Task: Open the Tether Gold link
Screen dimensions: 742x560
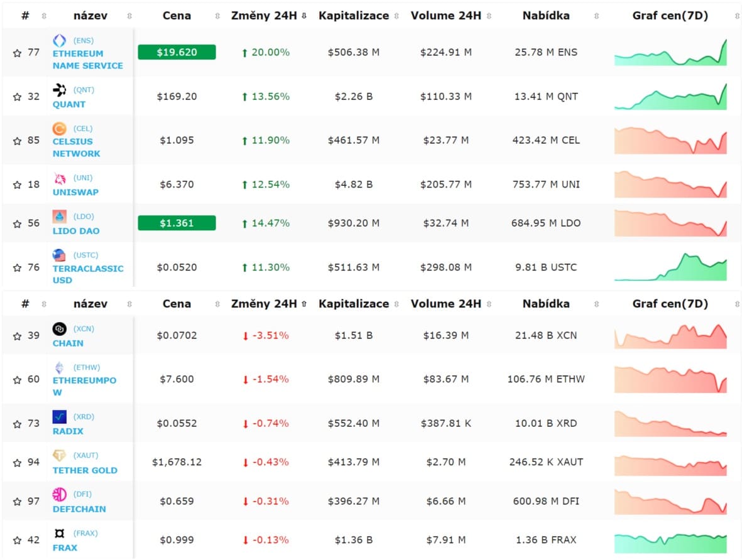Action: pyautogui.click(x=85, y=470)
